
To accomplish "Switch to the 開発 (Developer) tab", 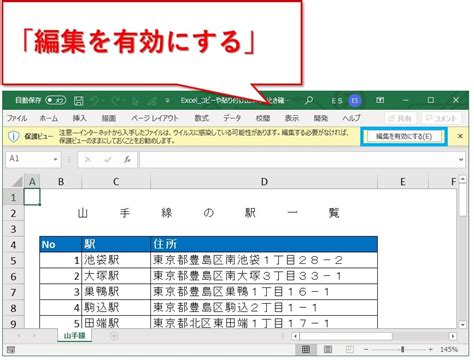I will point(321,118).
